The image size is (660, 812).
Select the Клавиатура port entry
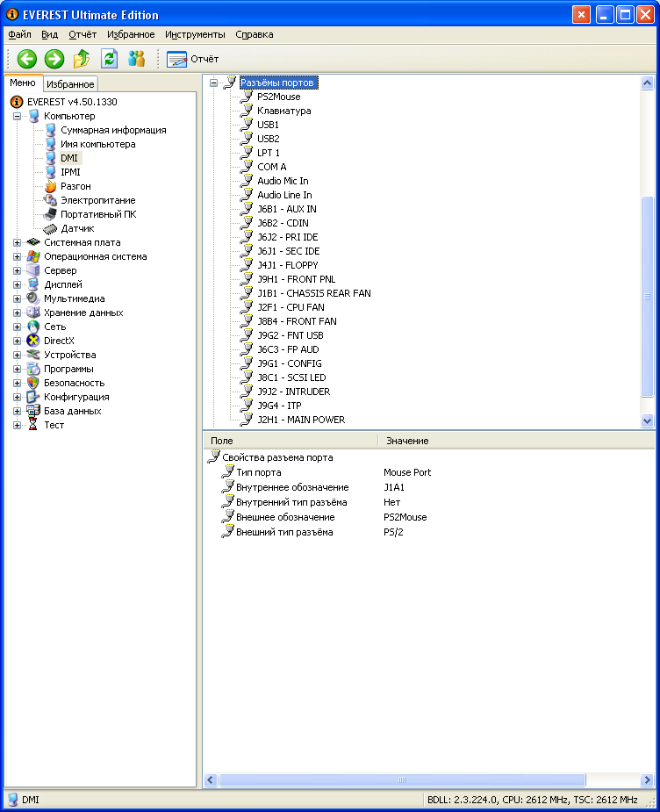(x=284, y=111)
